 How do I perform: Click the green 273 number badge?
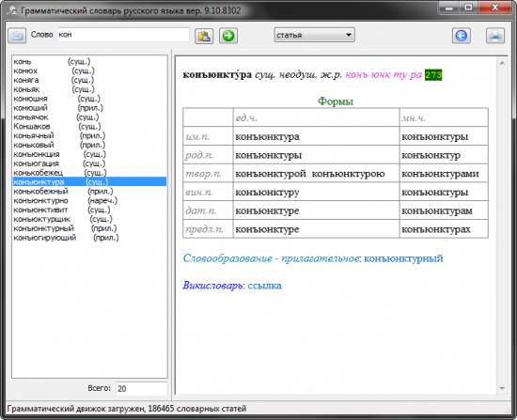tap(433, 75)
